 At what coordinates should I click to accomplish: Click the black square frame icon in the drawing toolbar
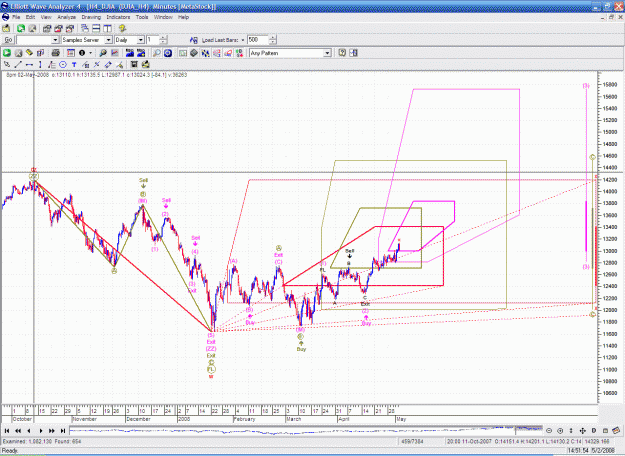pyautogui.click(x=134, y=65)
